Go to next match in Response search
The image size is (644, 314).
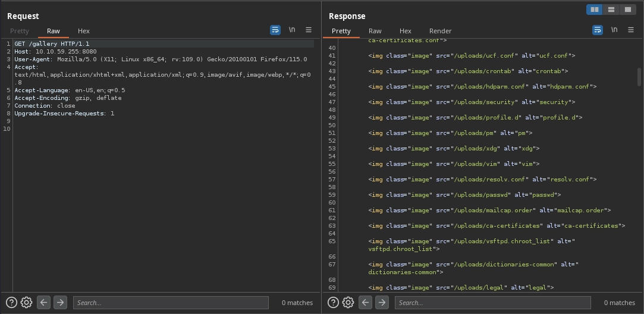coord(382,303)
